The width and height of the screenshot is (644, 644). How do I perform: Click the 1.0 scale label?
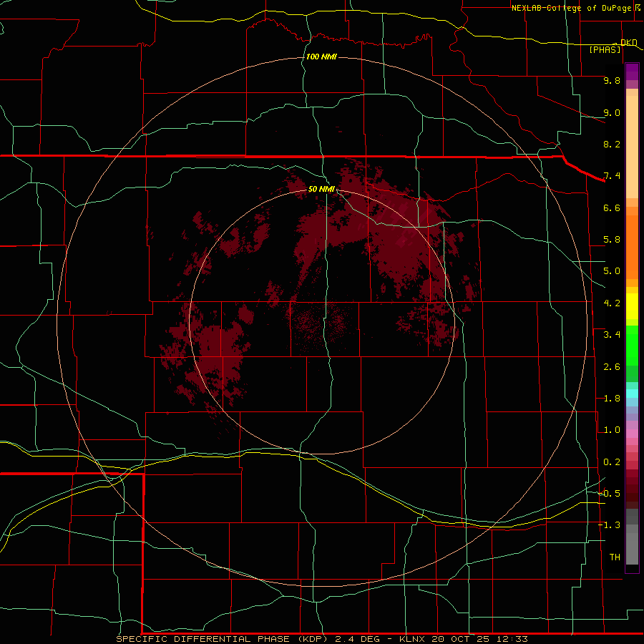(x=612, y=430)
